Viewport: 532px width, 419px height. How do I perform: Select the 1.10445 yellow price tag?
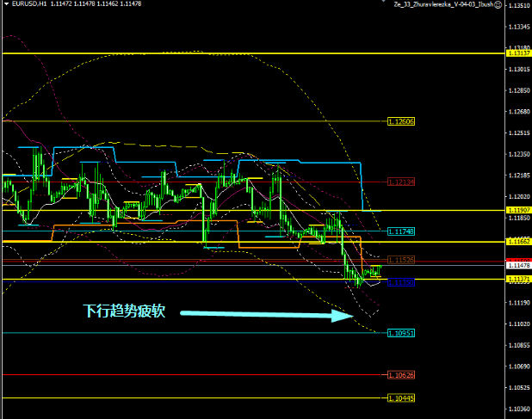(401, 398)
